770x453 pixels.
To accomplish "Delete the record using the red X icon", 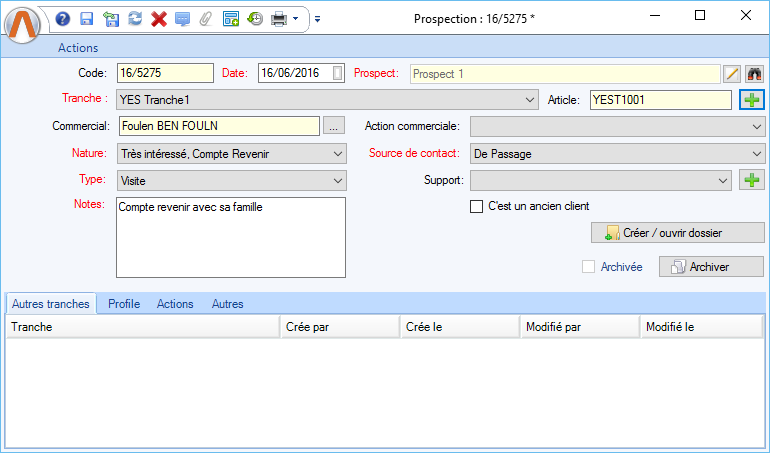I will 158,18.
